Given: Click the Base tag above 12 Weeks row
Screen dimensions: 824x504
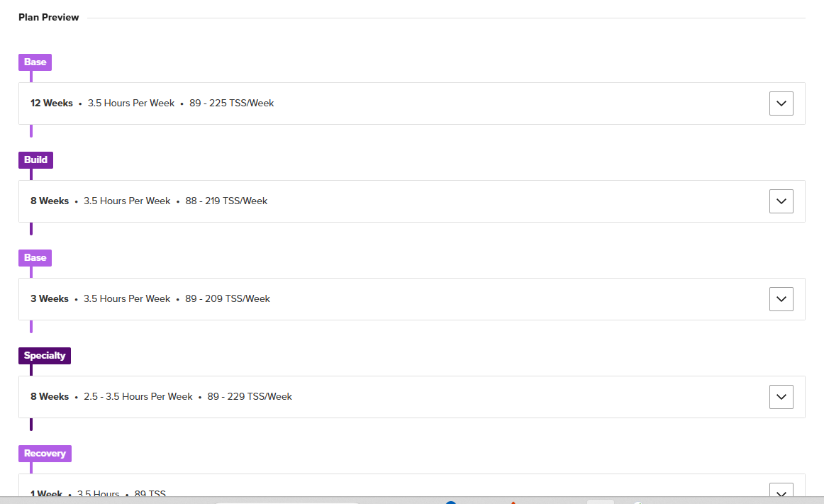Looking at the screenshot, I should tap(35, 62).
